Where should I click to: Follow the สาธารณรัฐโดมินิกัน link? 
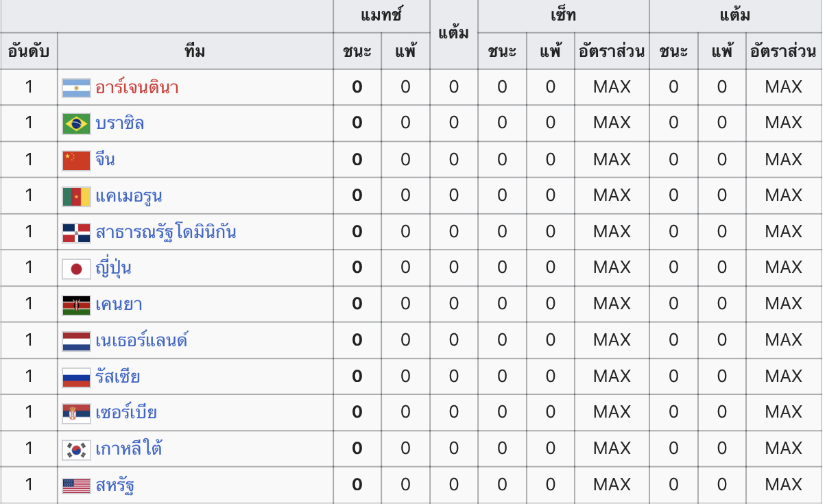click(x=166, y=232)
